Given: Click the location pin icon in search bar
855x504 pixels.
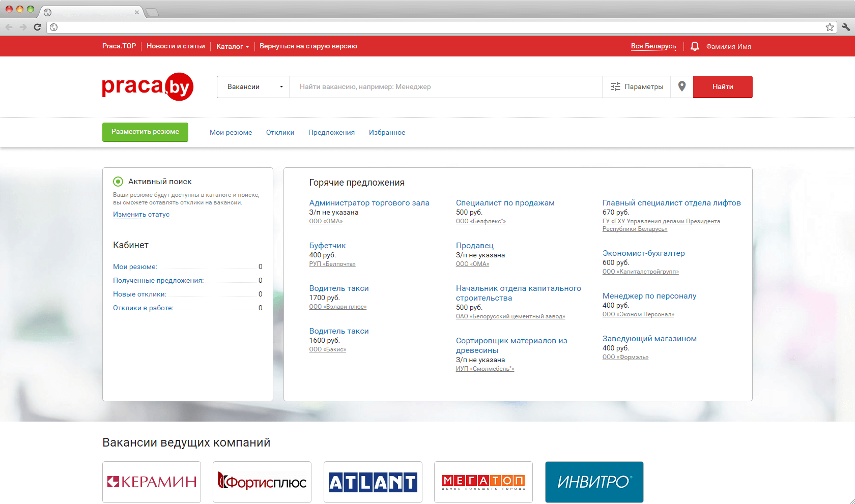Looking at the screenshot, I should (682, 86).
